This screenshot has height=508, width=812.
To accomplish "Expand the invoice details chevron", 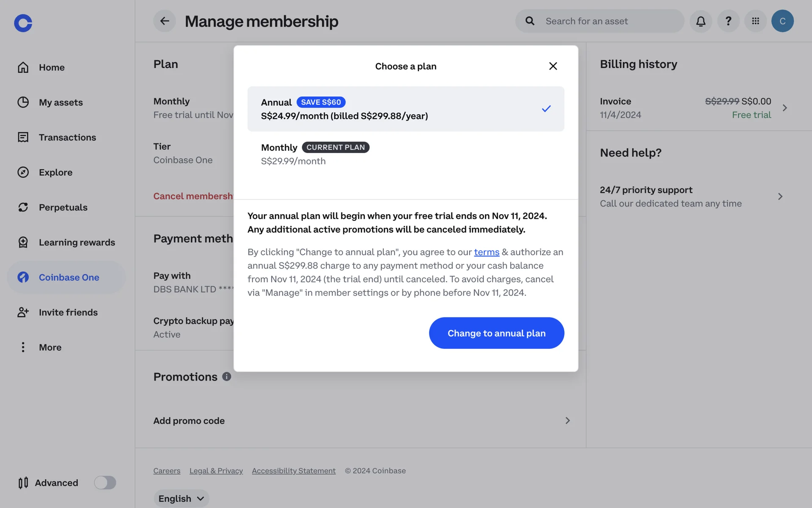I will tap(785, 108).
